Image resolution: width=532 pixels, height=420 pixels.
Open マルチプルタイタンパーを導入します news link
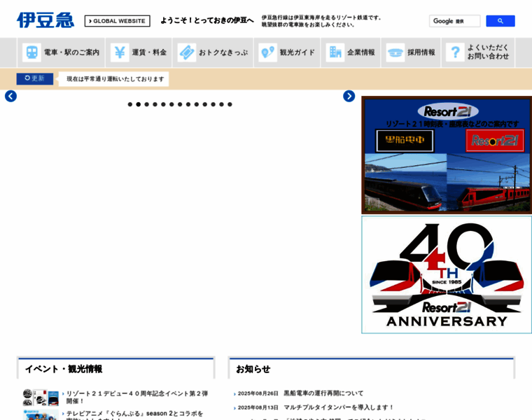(339, 407)
